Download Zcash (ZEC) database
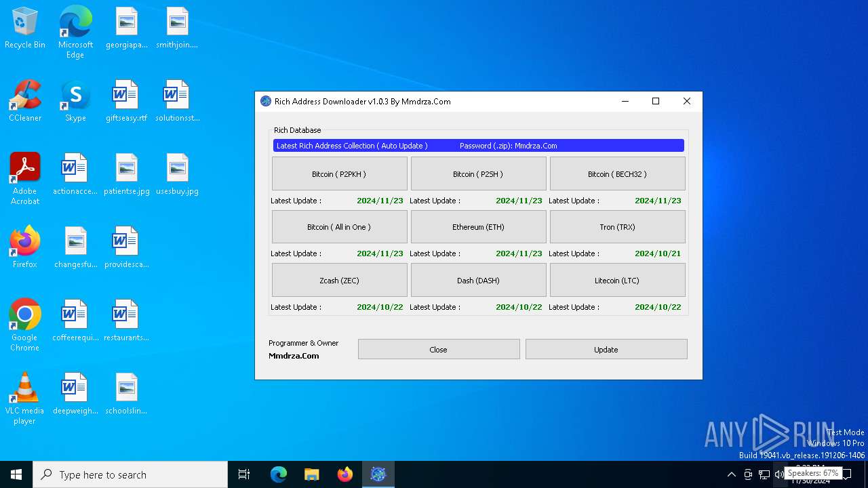The image size is (868, 488). [x=339, y=280]
